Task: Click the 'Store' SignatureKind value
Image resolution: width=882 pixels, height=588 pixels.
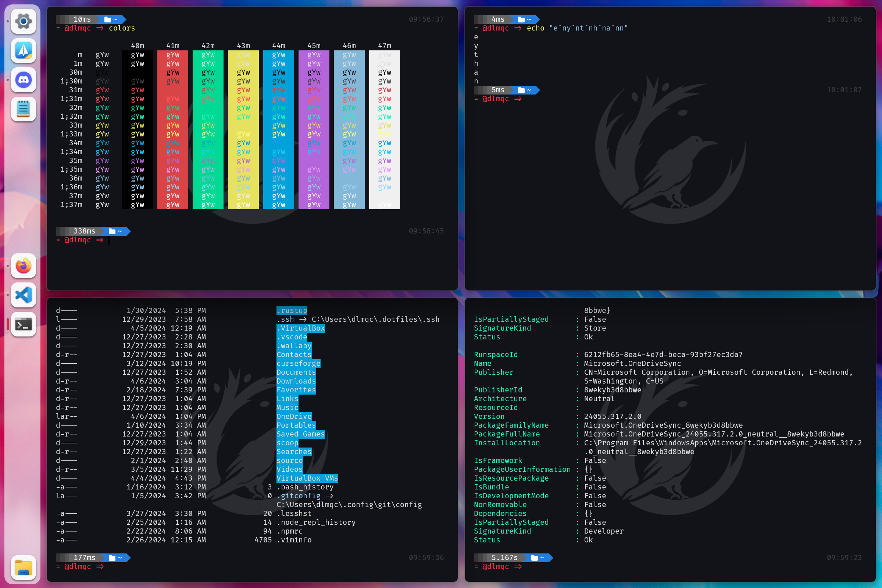Action: coord(595,328)
